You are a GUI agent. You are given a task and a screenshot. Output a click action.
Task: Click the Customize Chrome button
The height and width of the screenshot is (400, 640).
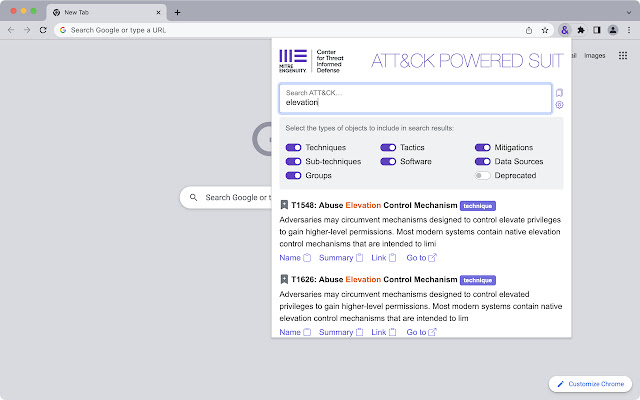(x=591, y=384)
